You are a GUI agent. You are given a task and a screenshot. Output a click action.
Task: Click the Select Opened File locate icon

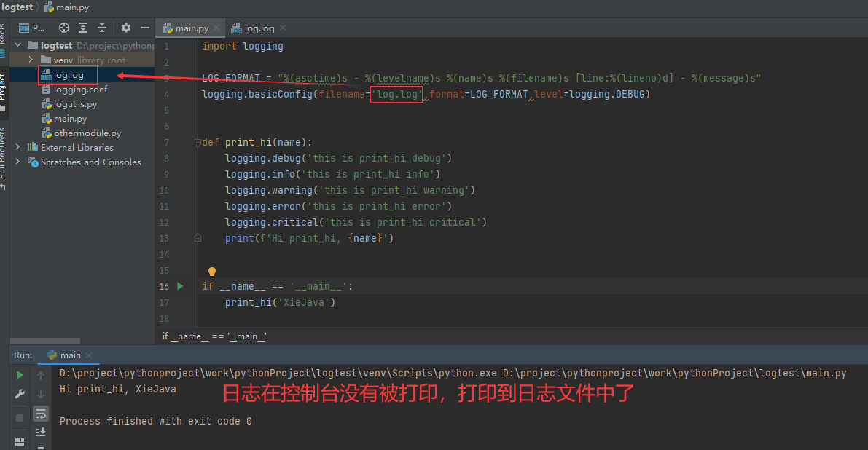[x=64, y=28]
